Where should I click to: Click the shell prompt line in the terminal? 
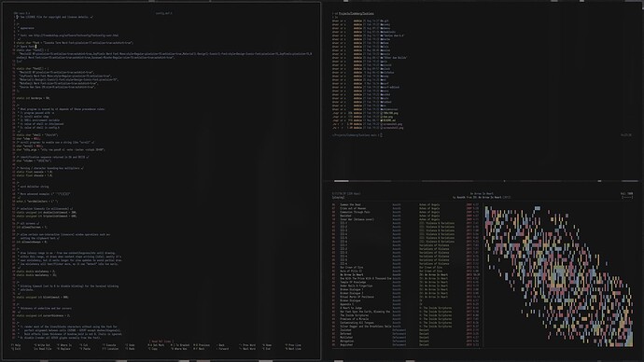point(357,135)
